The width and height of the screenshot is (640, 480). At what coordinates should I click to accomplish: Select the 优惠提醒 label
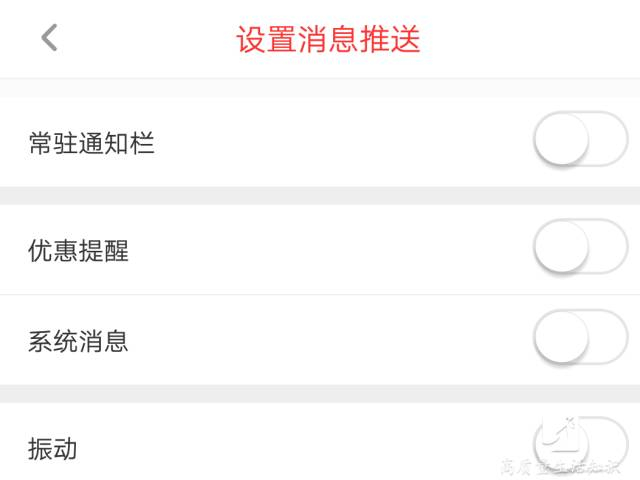click(x=79, y=251)
